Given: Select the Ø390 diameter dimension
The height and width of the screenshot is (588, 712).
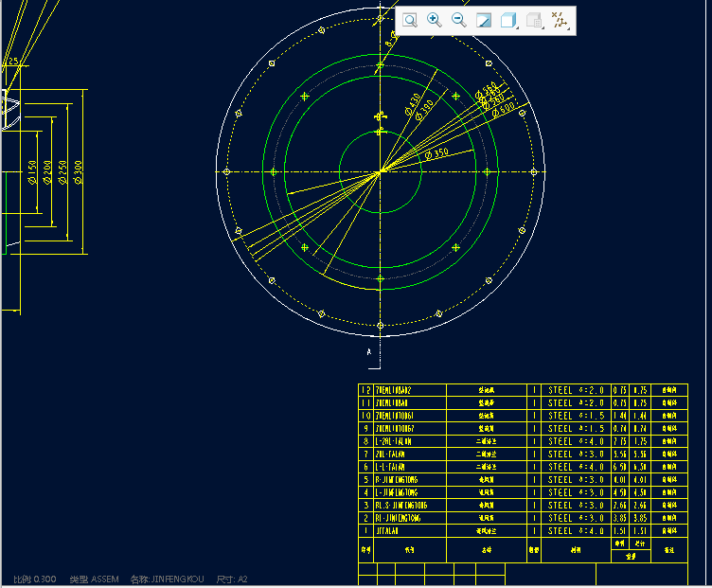Looking at the screenshot, I should tap(424, 111).
